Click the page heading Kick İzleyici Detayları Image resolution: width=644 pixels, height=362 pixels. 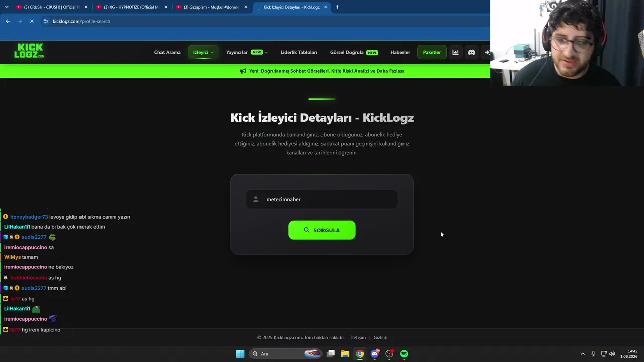tap(322, 118)
